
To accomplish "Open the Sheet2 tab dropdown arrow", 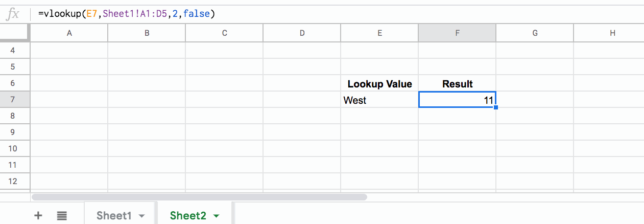I will (x=216, y=216).
